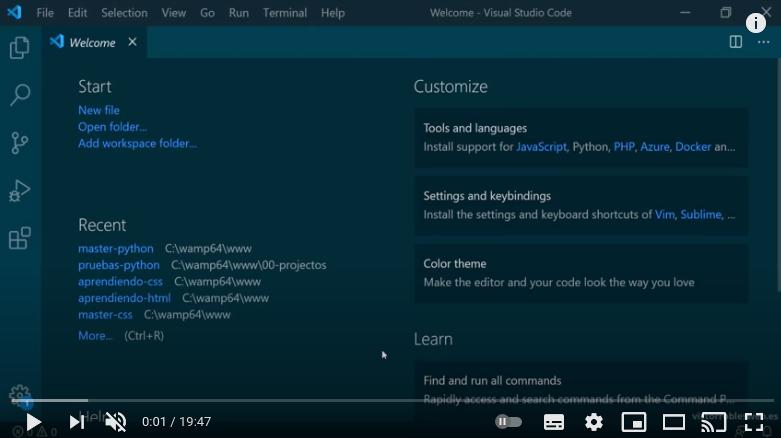Open the Source Control view
Screen dimensions: 781x438
click(19, 143)
